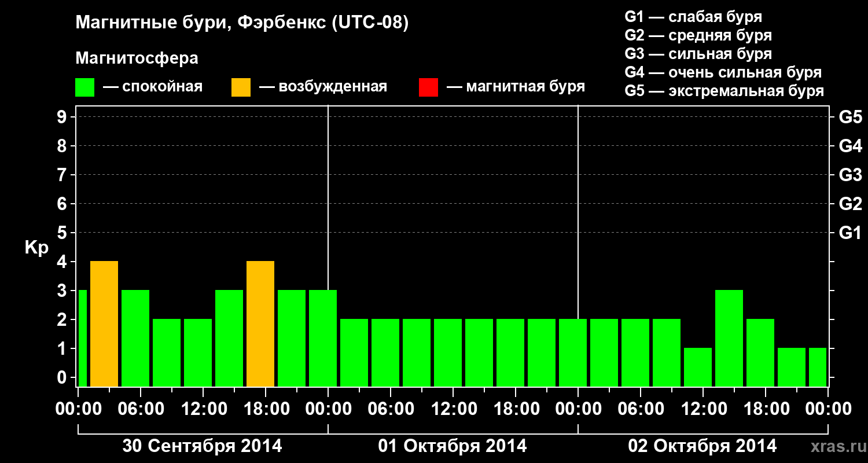Click the 12:00 time label of 30 Сентября
868x463 pixels.
[x=203, y=409]
